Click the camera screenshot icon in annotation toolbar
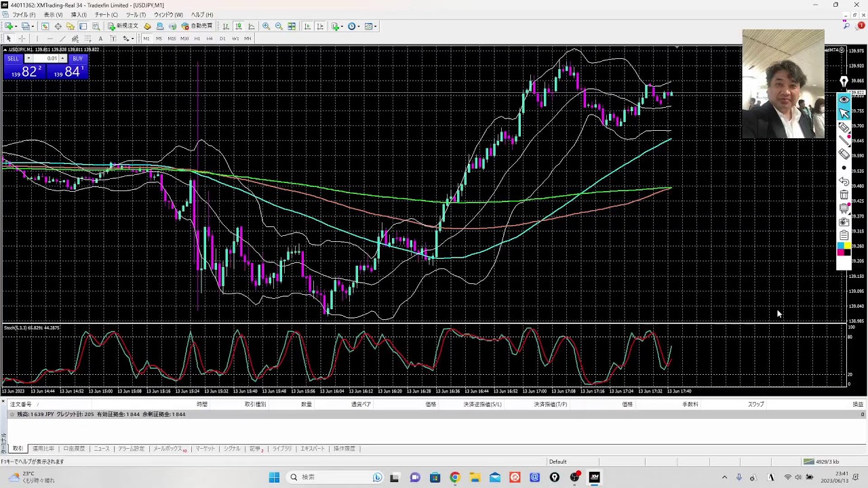Screen dimensions: 868x488 tap(844, 222)
